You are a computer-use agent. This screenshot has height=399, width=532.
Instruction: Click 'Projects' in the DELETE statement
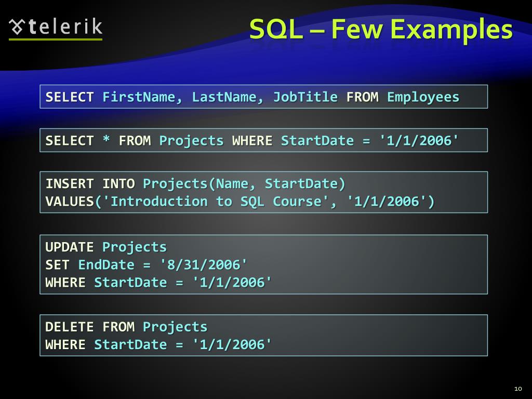coord(175,327)
